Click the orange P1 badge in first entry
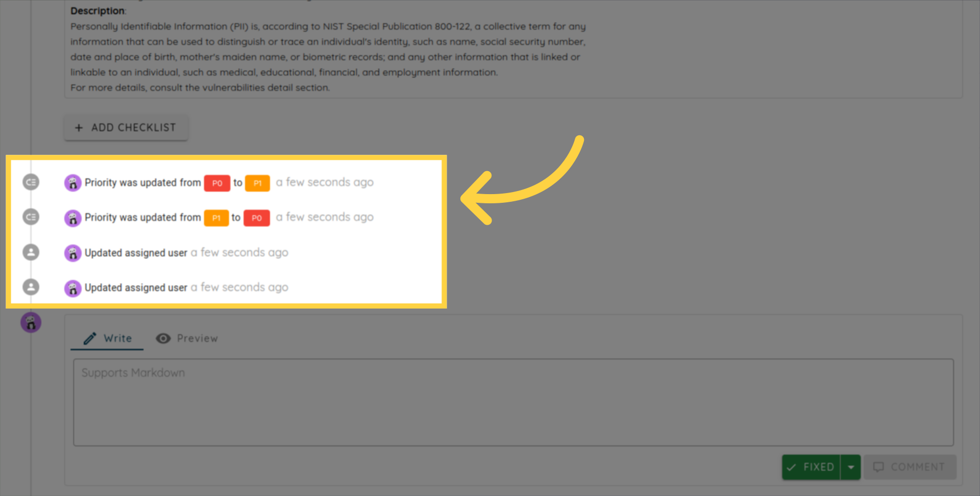Screen dimensions: 980x496 click(x=257, y=183)
